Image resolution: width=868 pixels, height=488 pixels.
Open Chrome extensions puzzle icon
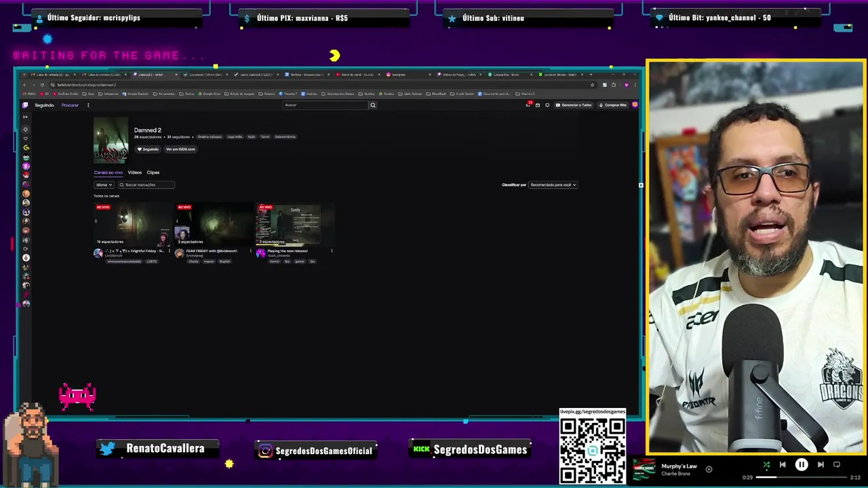tap(614, 85)
